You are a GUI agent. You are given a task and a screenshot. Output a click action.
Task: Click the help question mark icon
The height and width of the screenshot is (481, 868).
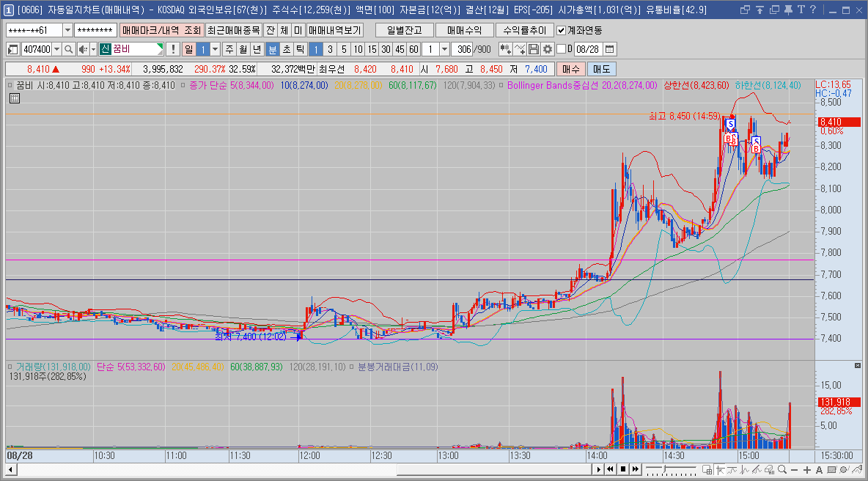812,10
